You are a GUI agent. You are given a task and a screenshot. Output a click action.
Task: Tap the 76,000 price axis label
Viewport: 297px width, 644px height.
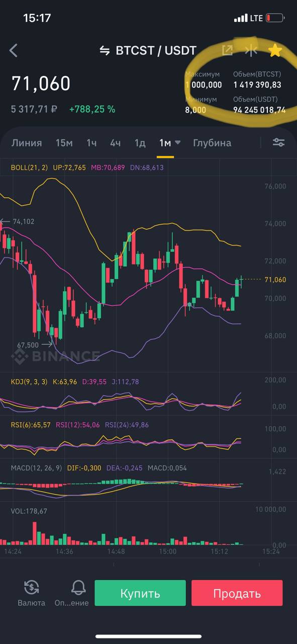click(x=275, y=186)
